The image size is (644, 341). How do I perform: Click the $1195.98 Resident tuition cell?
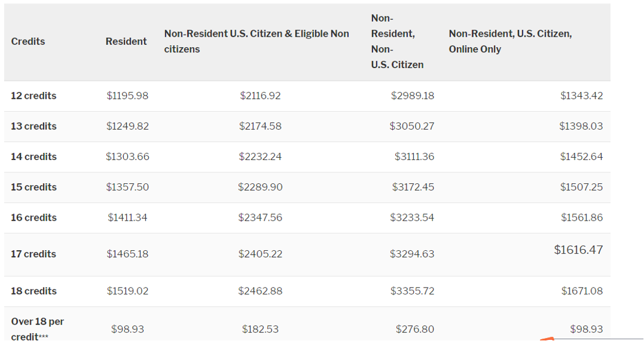(127, 95)
